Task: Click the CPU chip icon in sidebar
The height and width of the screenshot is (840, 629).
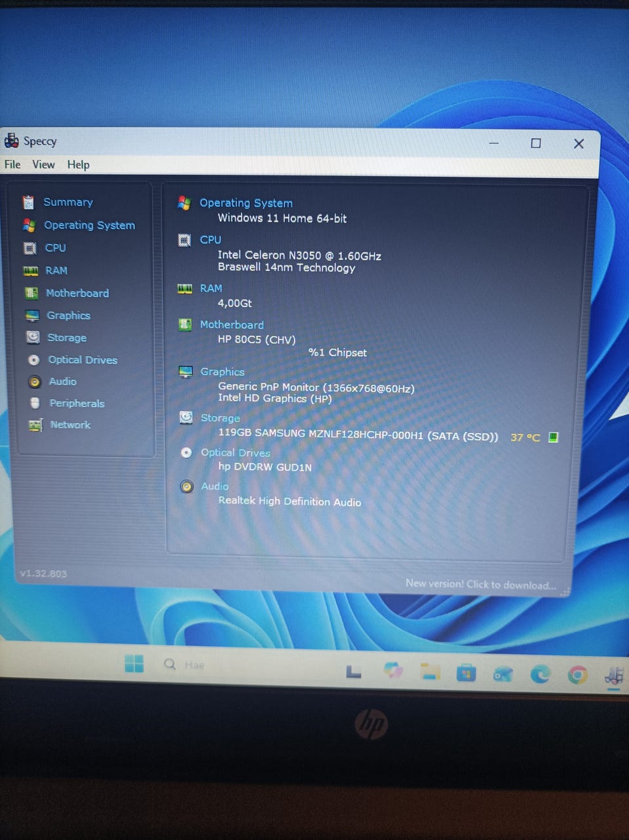Action: click(x=29, y=248)
